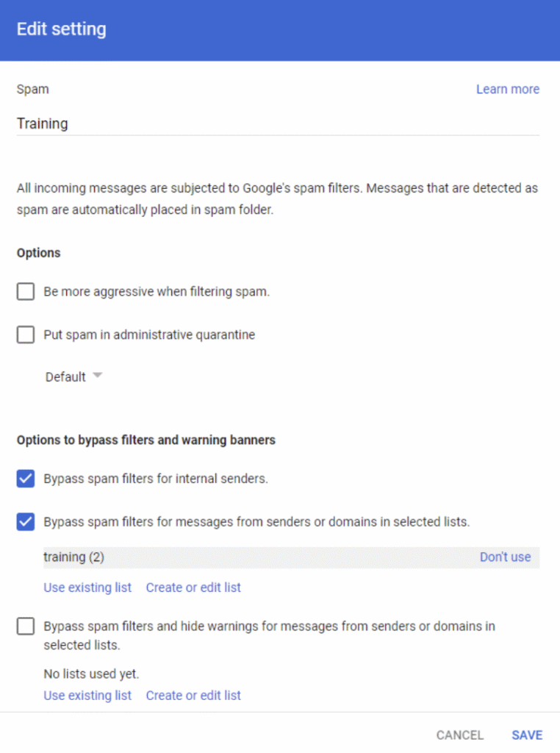Uncheck bypass filters for selected lists option
The height and width of the screenshot is (753, 560).
[26, 522]
